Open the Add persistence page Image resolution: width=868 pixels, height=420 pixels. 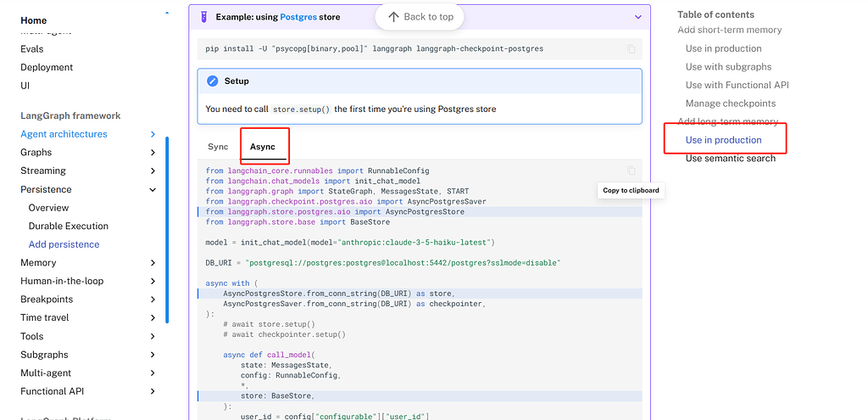(64, 244)
